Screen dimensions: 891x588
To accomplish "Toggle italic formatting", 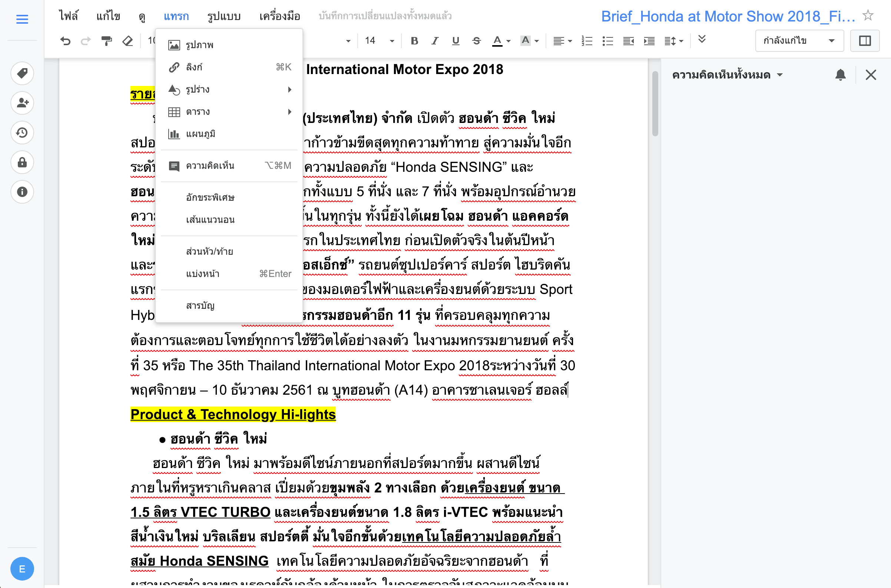I will pyautogui.click(x=435, y=41).
